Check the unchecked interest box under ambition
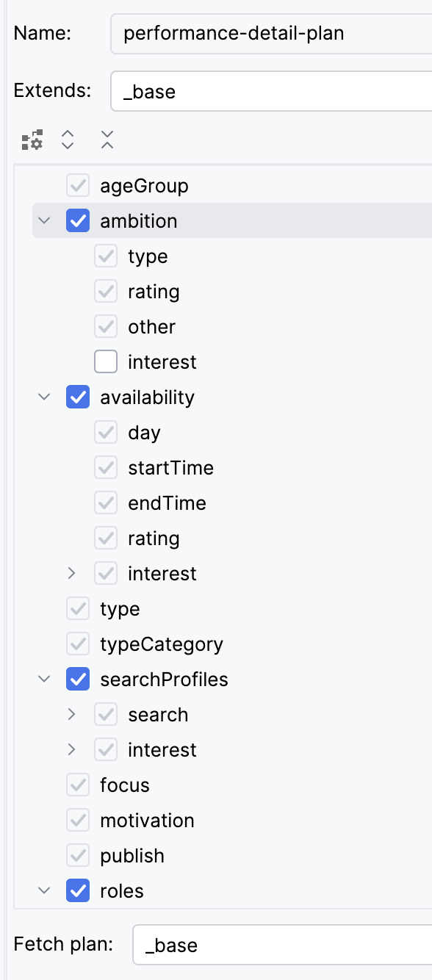 coord(106,362)
